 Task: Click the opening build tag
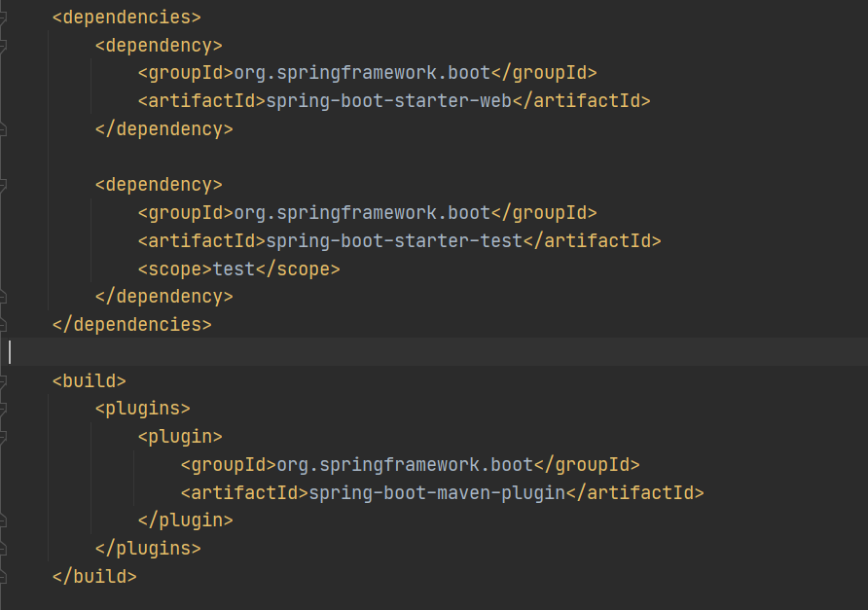pos(90,380)
